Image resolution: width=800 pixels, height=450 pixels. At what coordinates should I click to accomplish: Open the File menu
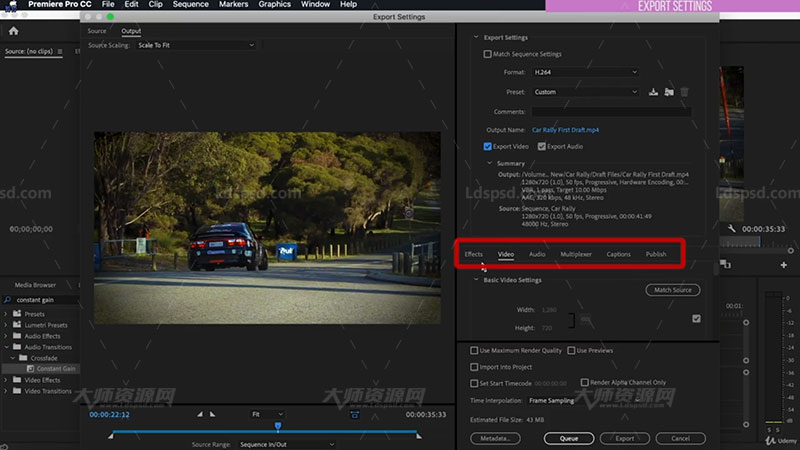(x=108, y=4)
